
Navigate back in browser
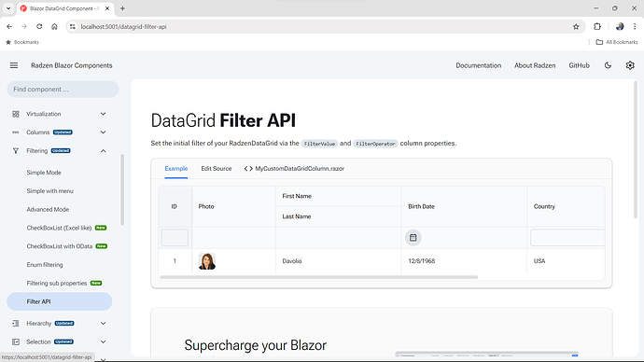pos(9,27)
